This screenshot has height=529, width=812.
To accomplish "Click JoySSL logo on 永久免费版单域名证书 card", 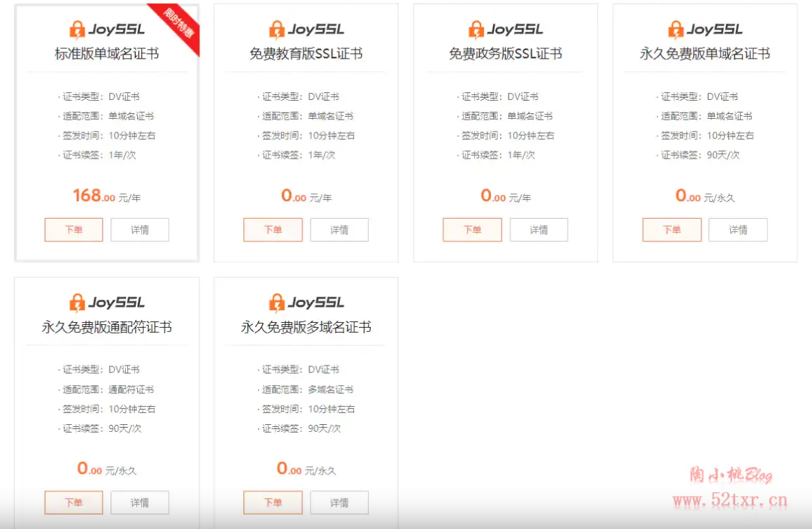I will pyautogui.click(x=705, y=29).
